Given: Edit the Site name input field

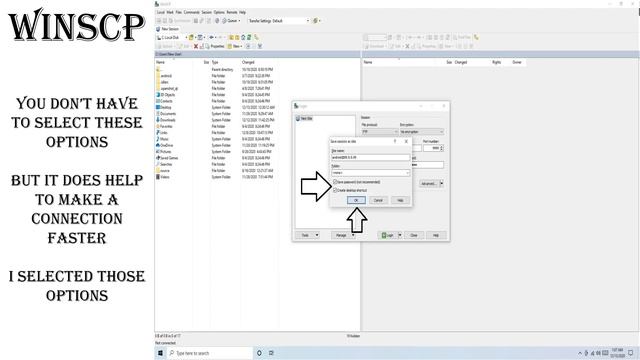Looking at the screenshot, I should coord(371,158).
